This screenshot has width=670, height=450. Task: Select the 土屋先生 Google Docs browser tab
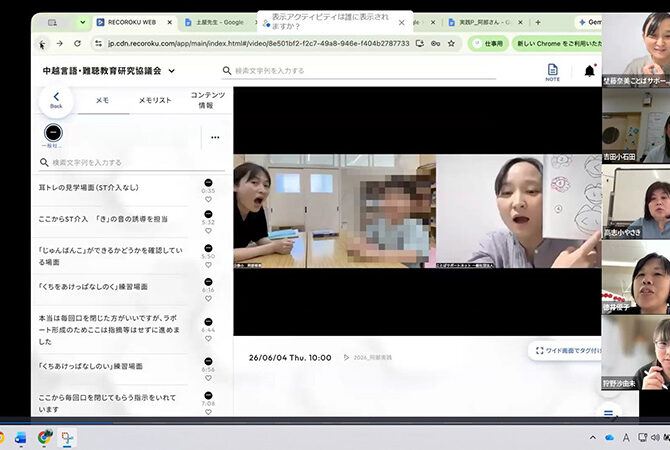220,22
